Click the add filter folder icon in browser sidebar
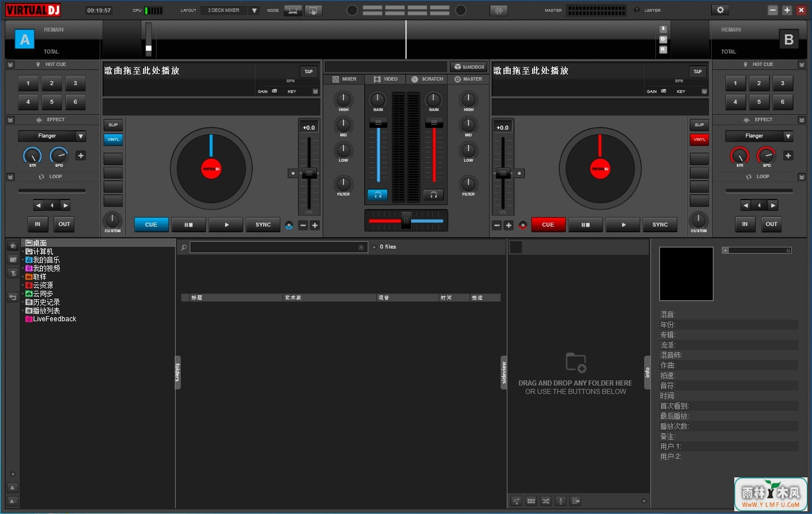Image resolution: width=812 pixels, height=514 pixels. tap(13, 273)
